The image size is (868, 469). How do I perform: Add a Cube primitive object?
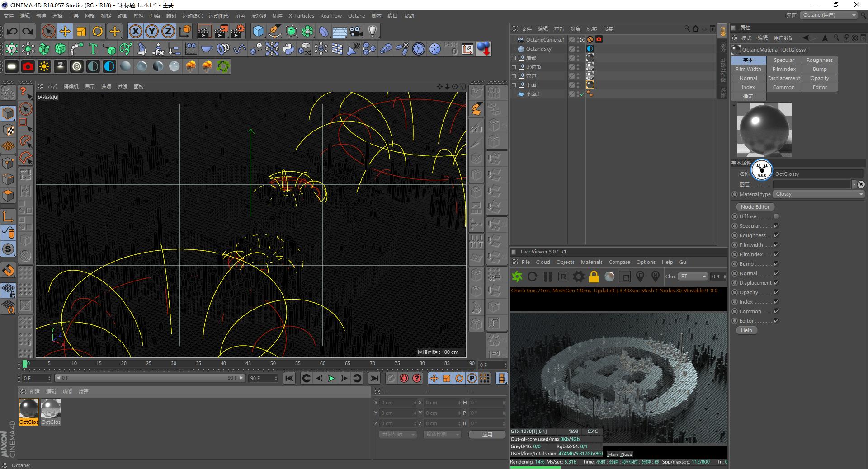point(258,31)
